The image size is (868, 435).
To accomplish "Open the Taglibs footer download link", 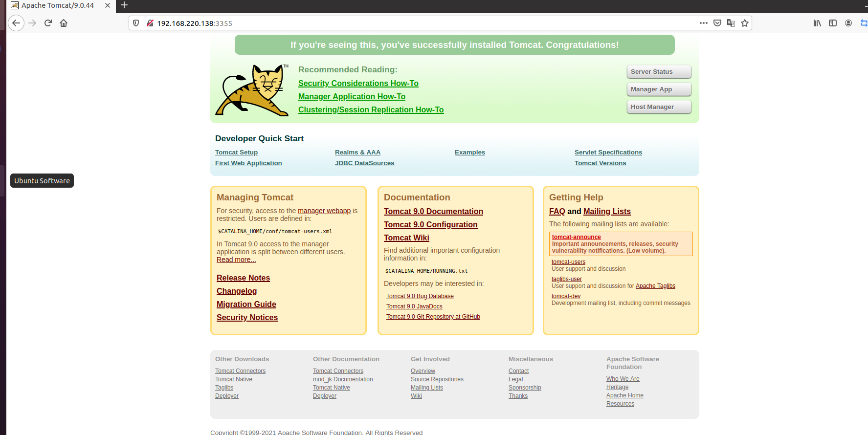I will [224, 388].
